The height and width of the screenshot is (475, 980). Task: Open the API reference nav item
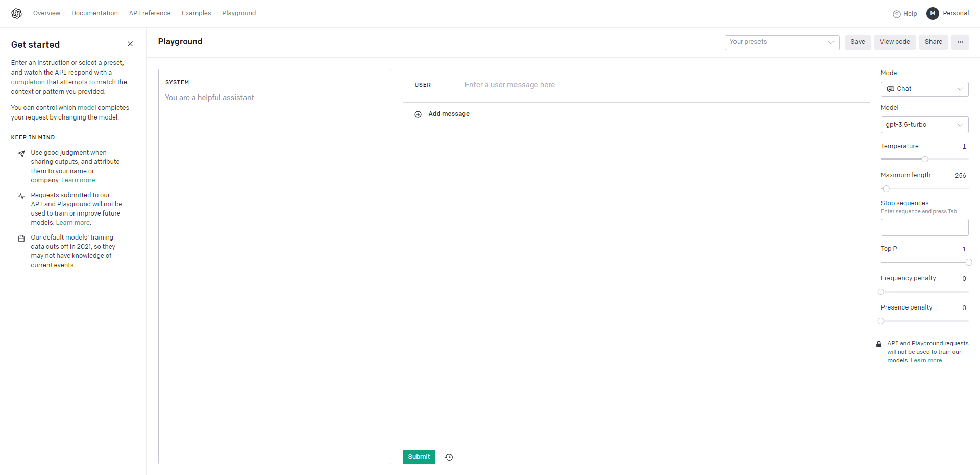coord(150,13)
